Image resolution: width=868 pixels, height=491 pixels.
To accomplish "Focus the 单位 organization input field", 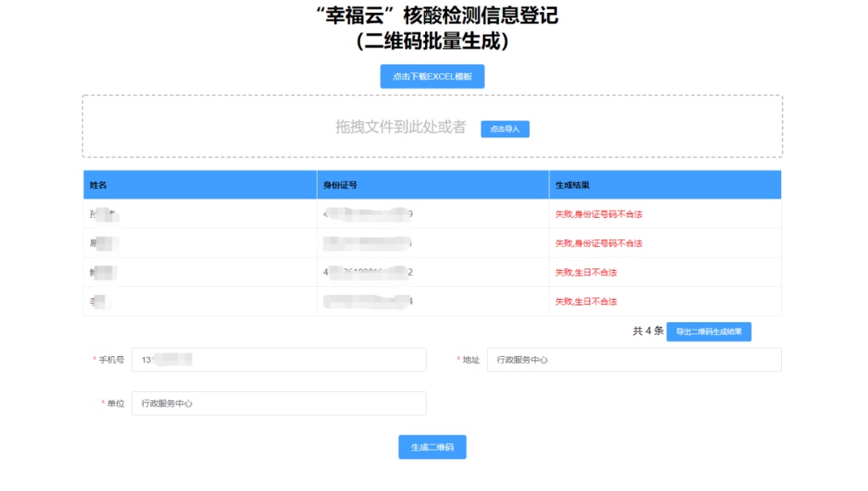I will coord(278,403).
